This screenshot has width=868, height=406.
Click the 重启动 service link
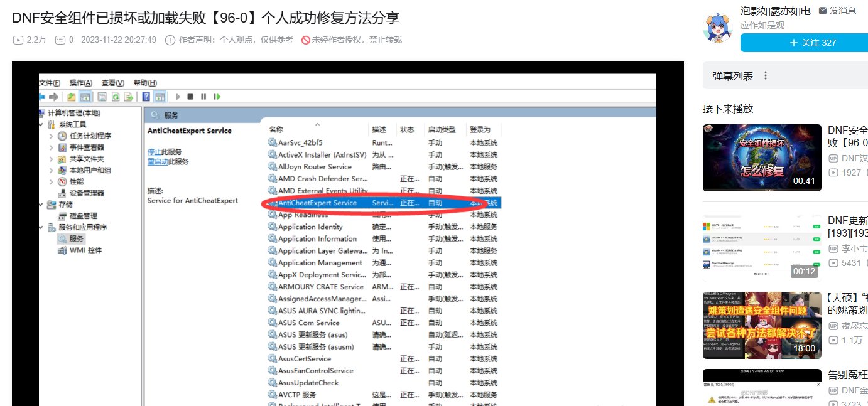click(x=158, y=161)
